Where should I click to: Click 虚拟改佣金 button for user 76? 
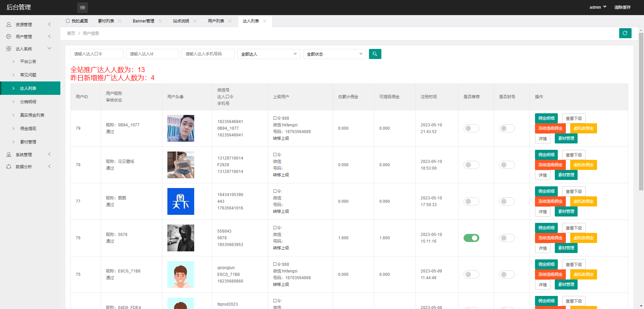point(584,238)
